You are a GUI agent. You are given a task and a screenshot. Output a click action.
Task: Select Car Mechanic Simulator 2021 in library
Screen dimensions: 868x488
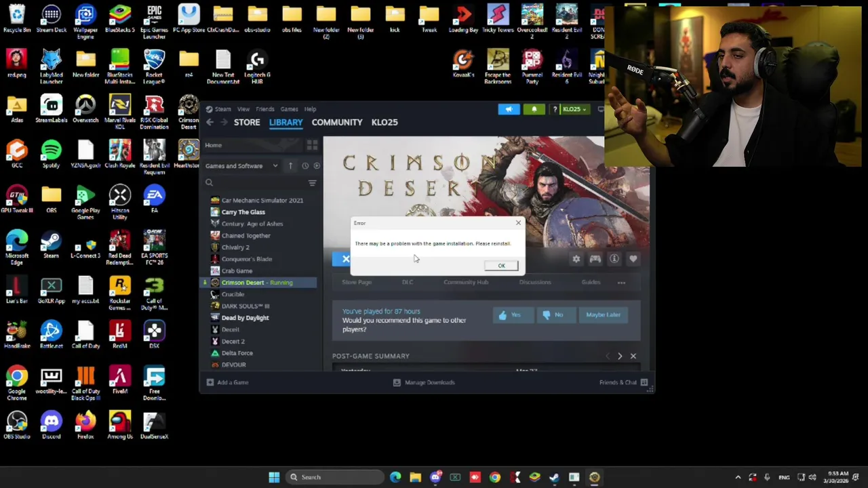pyautogui.click(x=262, y=201)
